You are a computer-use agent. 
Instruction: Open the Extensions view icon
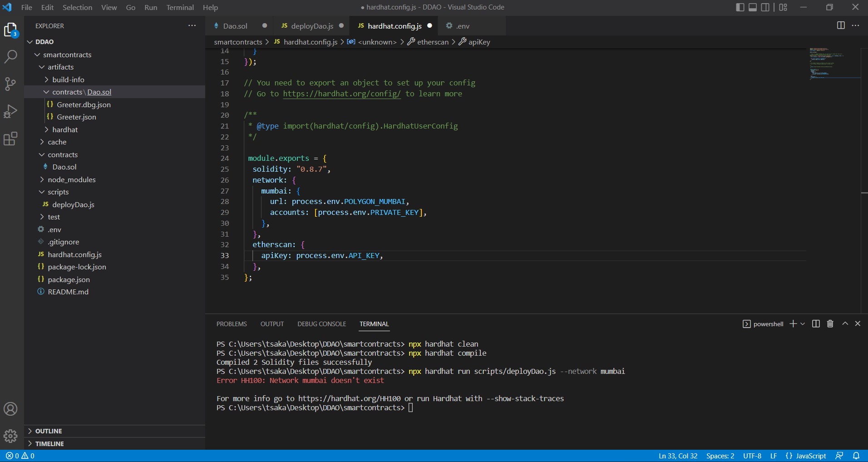[x=10, y=139]
